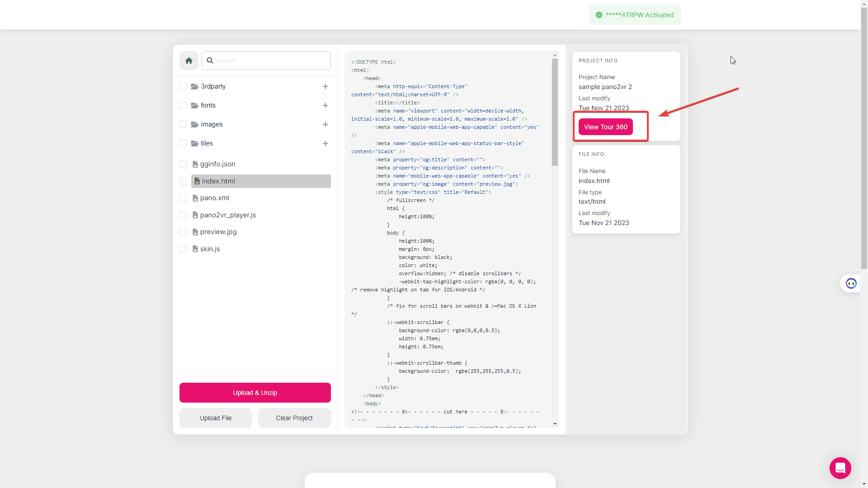Click the Clear Project button
Image resolution: width=868 pixels, height=488 pixels.
coord(294,418)
